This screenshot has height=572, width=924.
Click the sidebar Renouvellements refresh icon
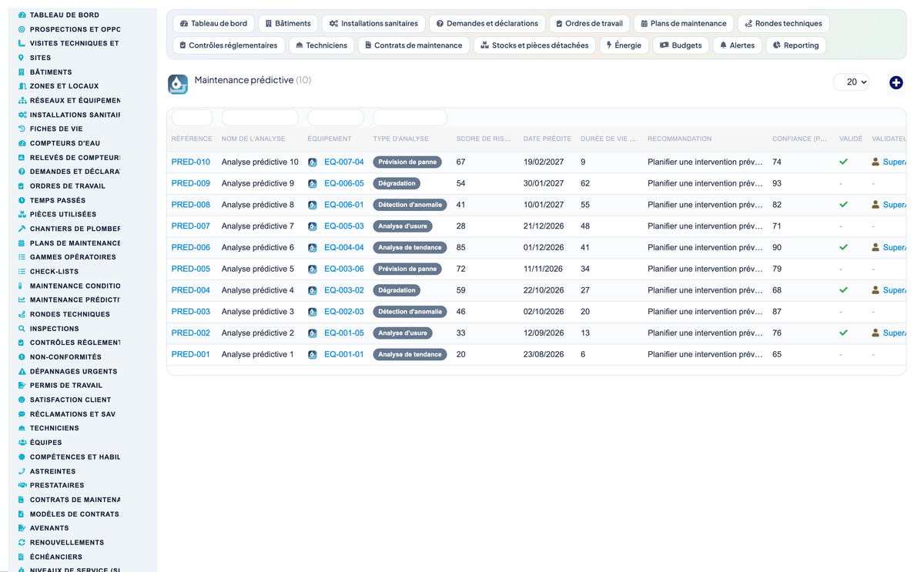pyautogui.click(x=22, y=543)
